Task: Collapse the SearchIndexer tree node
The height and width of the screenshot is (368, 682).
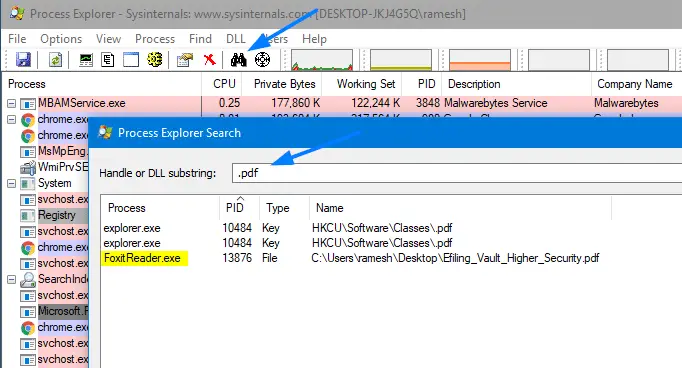Action: point(12,280)
